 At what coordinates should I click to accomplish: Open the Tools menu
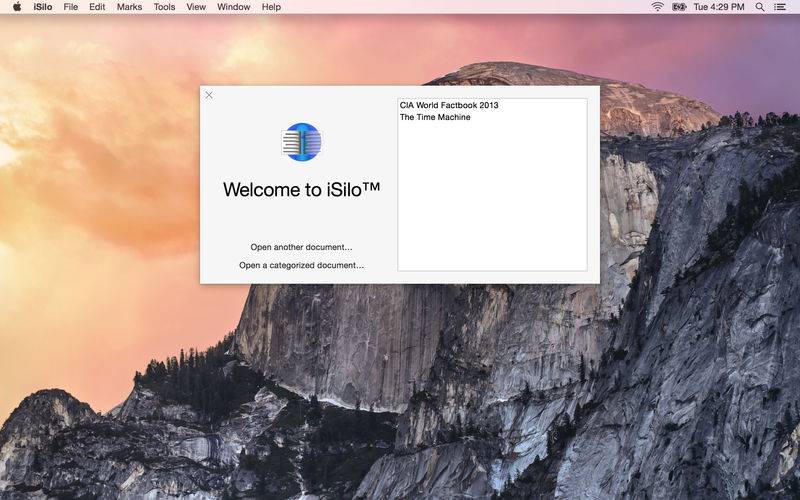[x=164, y=7]
